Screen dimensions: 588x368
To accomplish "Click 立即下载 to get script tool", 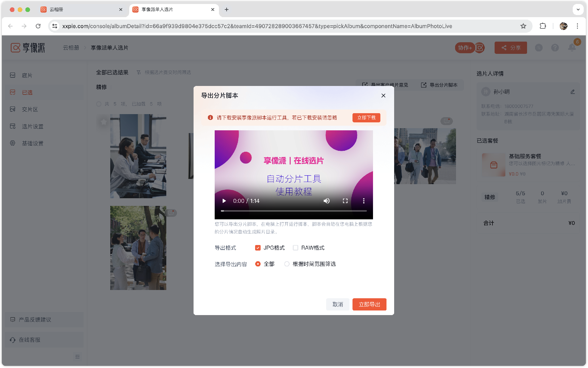I will (366, 118).
